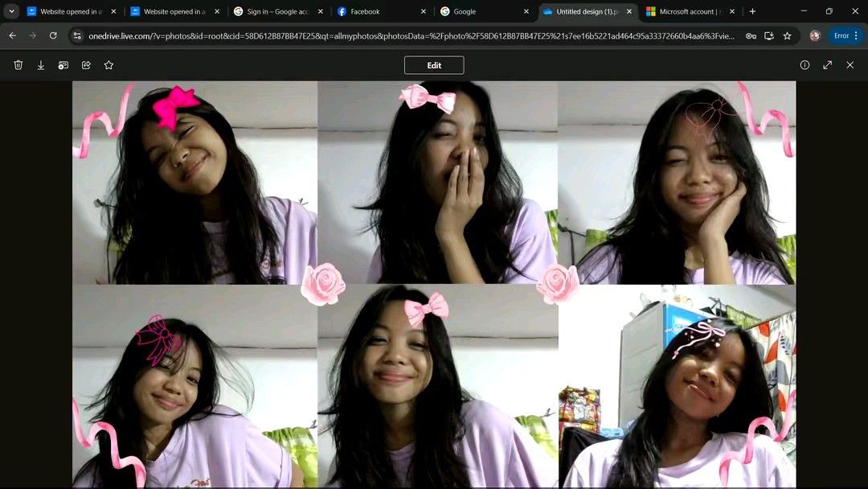
Task: Switch to the Microsoft account tab
Action: [691, 11]
